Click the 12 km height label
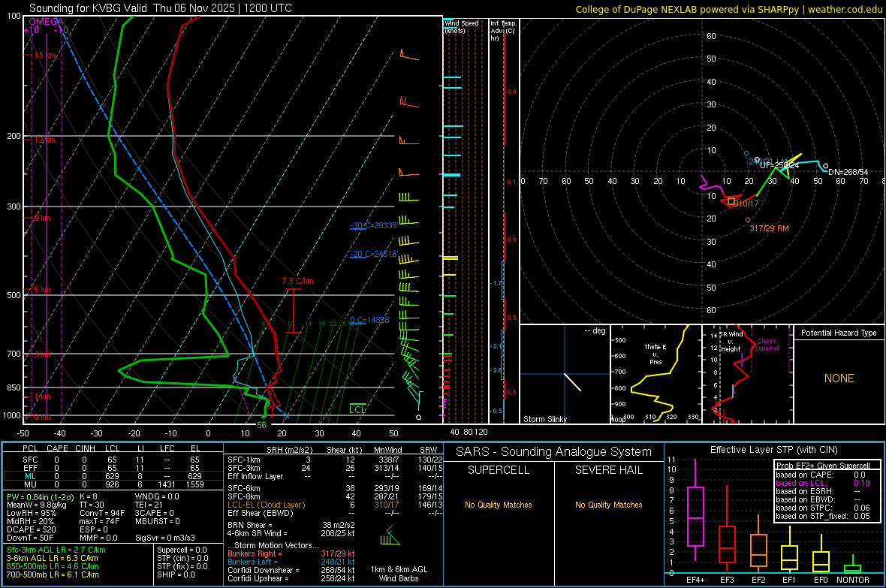The height and width of the screenshot is (588, 886). (x=44, y=140)
